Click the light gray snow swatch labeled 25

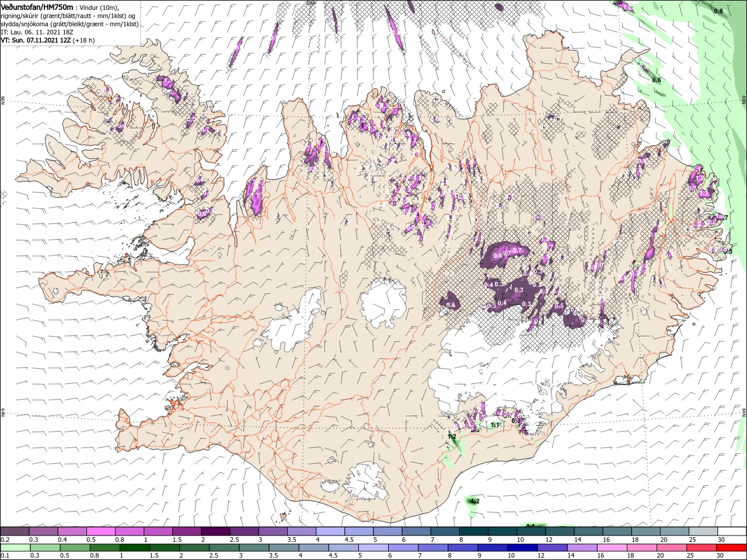[703, 531]
